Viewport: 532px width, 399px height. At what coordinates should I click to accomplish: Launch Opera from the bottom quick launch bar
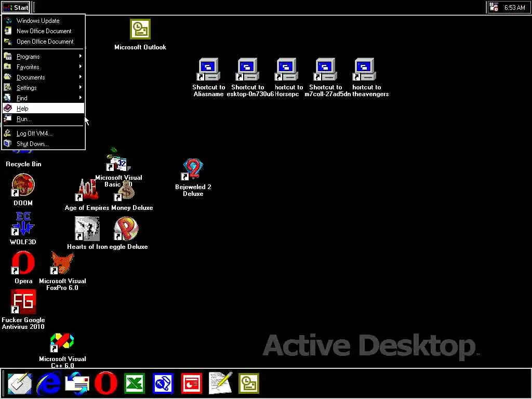(x=106, y=384)
